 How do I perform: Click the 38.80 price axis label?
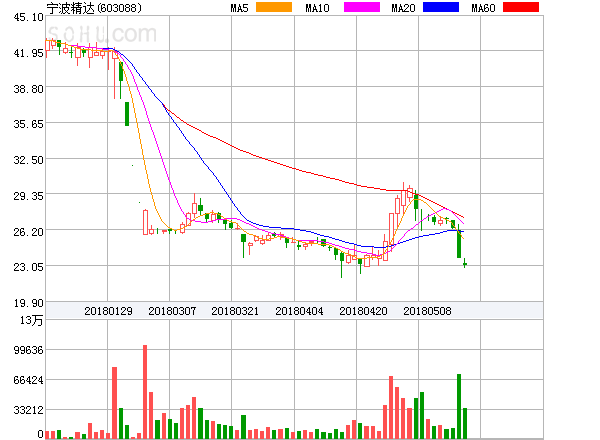click(x=29, y=89)
